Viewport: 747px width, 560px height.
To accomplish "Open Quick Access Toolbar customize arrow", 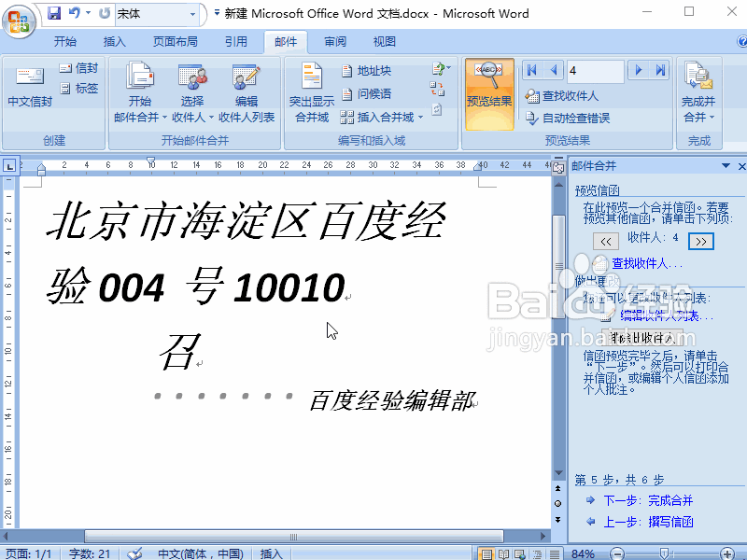I will click(x=218, y=13).
